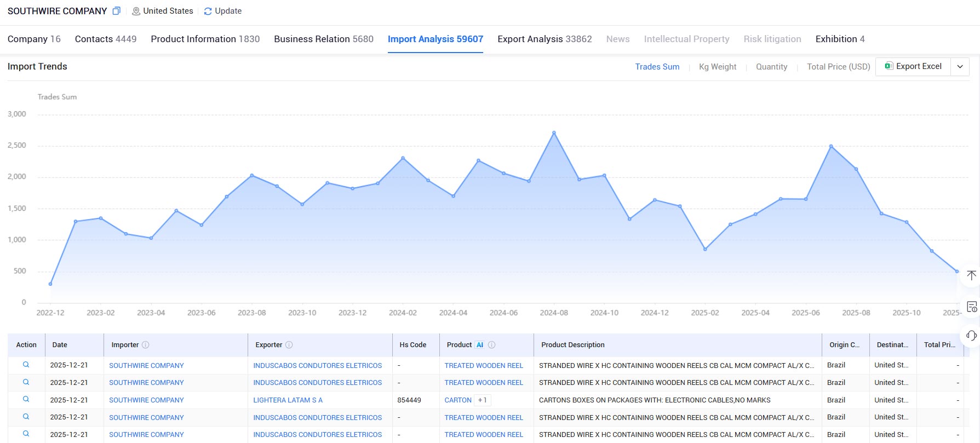
Task: Click the Total Pri... column header
Action: 939,345
